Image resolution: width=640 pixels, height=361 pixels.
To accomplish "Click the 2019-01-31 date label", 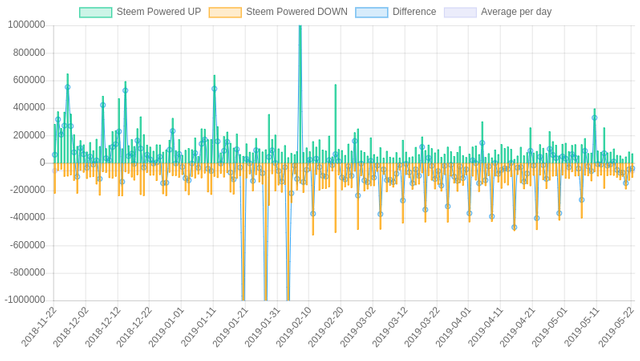I will coord(262,327).
